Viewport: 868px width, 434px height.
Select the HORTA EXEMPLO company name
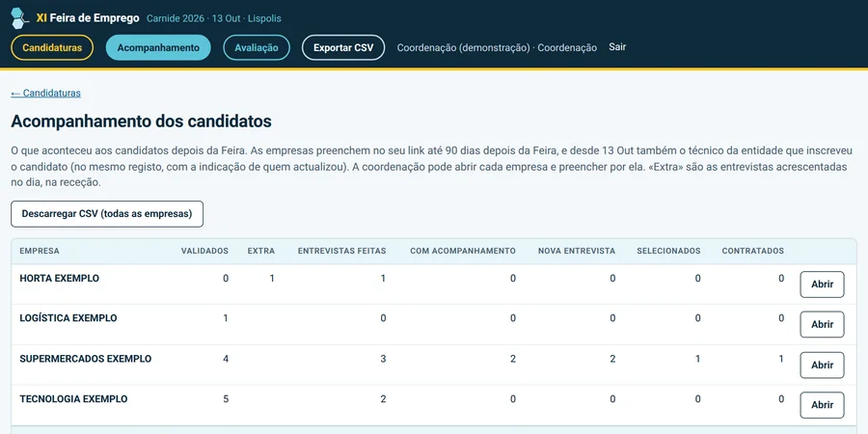59,279
